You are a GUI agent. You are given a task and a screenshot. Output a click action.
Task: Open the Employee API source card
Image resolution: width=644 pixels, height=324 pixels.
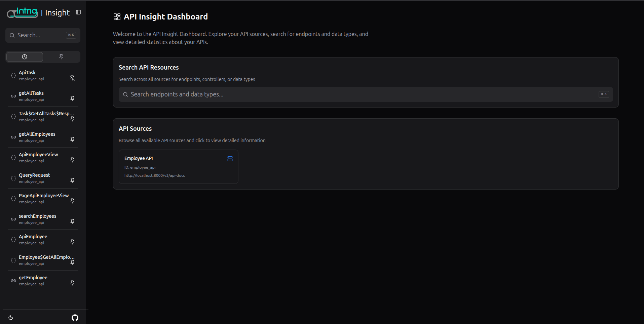point(178,167)
